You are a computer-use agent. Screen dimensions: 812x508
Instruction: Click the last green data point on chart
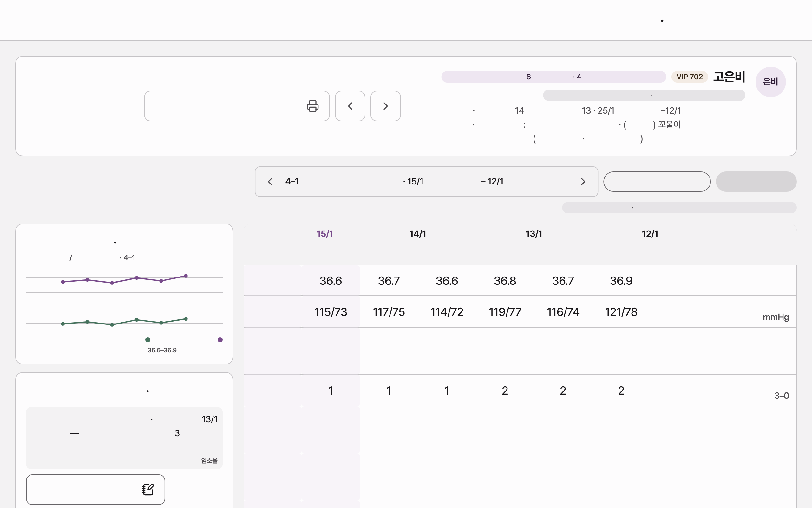[186, 319]
